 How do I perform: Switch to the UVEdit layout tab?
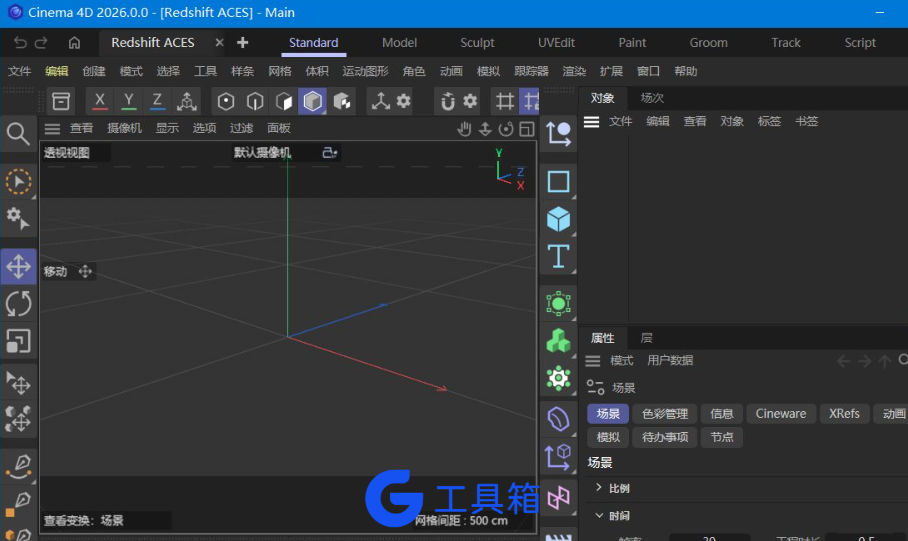pos(556,42)
